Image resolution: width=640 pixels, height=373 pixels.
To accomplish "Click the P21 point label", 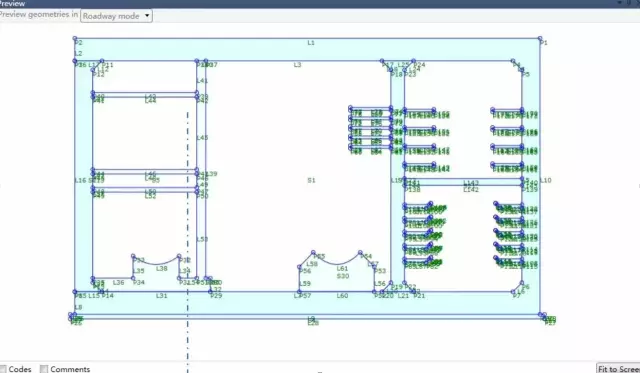I will point(419,295).
